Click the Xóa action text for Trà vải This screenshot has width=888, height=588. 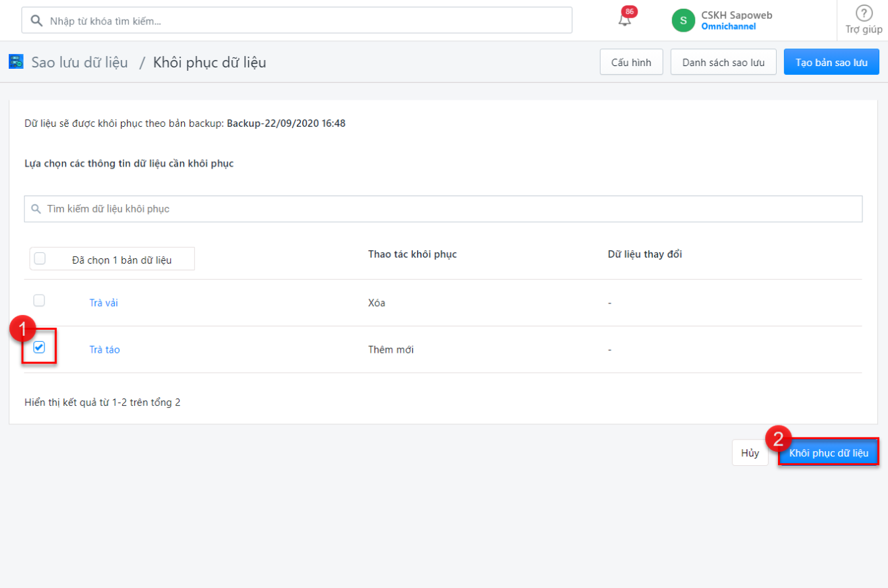coord(377,303)
